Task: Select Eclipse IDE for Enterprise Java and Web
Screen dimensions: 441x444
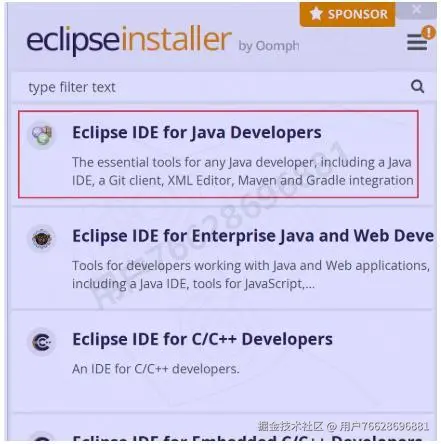Action: [x=253, y=236]
